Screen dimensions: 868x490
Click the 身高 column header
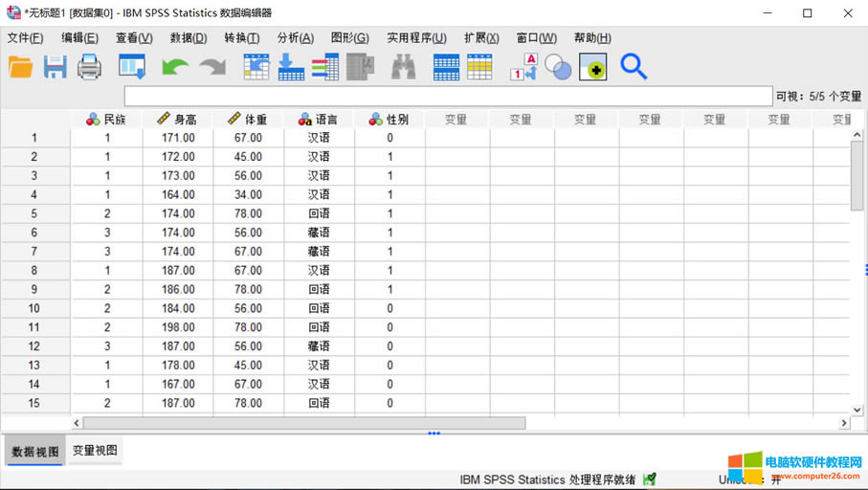[178, 120]
